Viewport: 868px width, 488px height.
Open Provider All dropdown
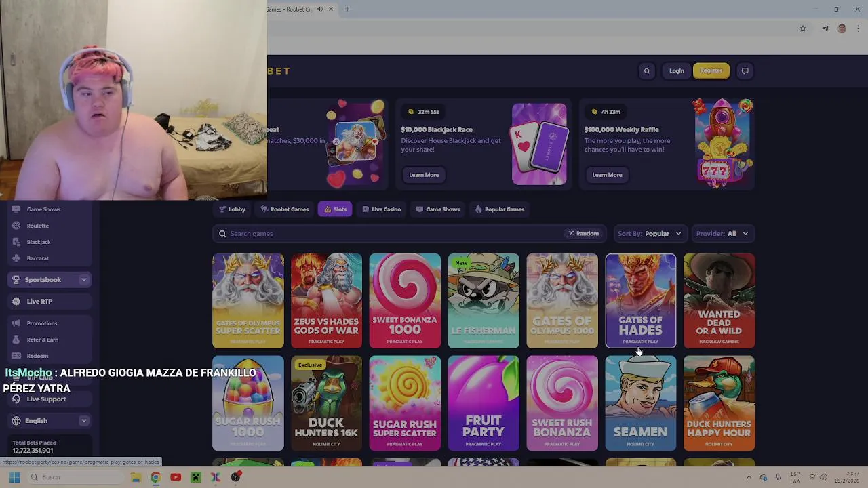pos(723,233)
